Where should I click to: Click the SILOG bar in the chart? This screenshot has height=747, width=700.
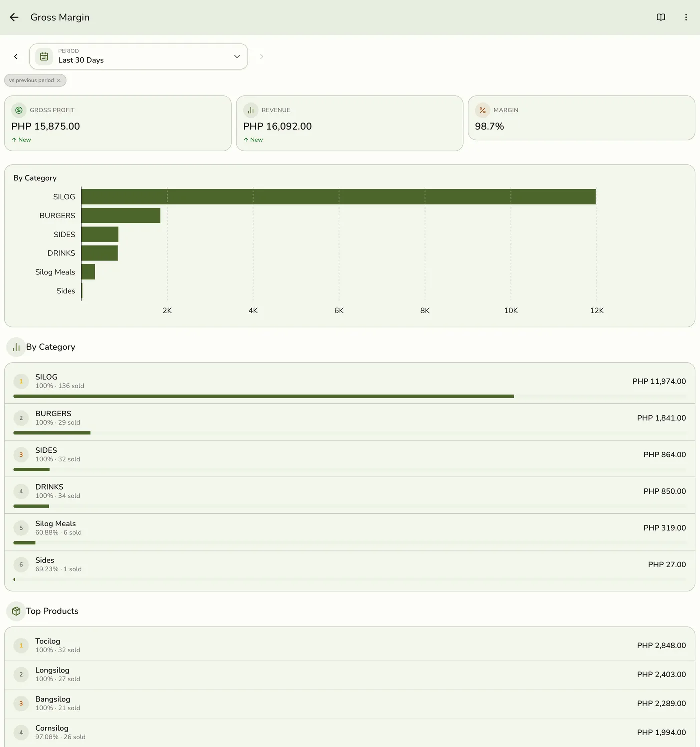tap(338, 197)
